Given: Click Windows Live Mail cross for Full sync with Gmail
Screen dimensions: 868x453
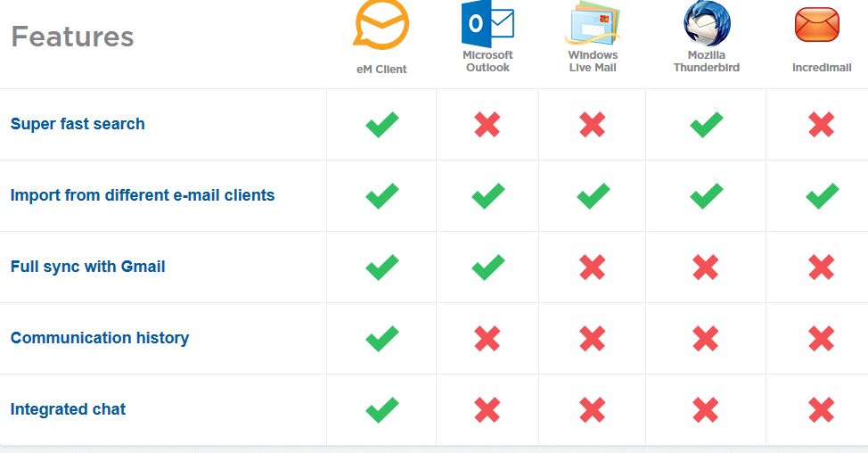Looking at the screenshot, I should [593, 267].
